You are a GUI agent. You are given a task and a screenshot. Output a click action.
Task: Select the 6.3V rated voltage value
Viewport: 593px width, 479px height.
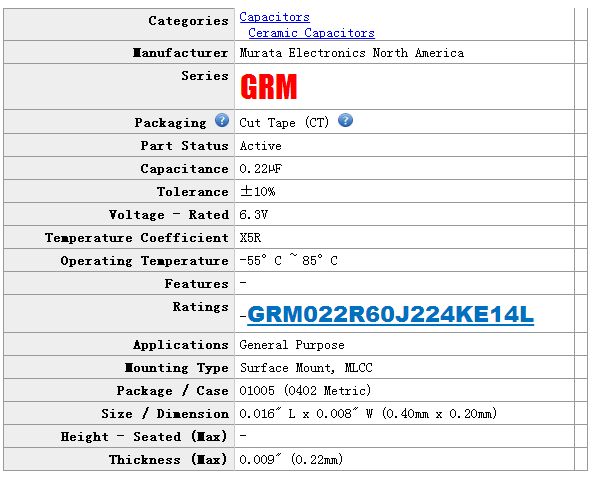pyautogui.click(x=253, y=215)
